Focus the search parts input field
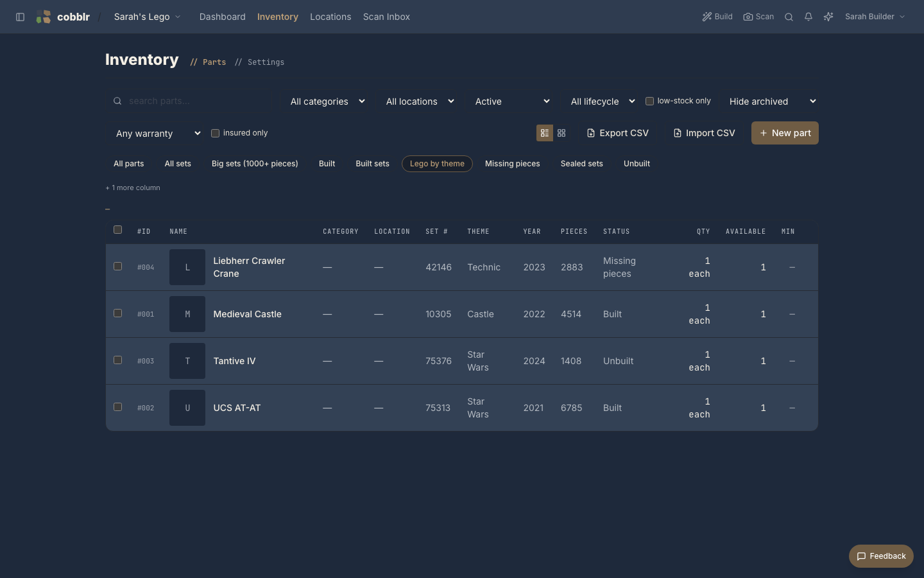The width and height of the screenshot is (924, 578). [191, 101]
